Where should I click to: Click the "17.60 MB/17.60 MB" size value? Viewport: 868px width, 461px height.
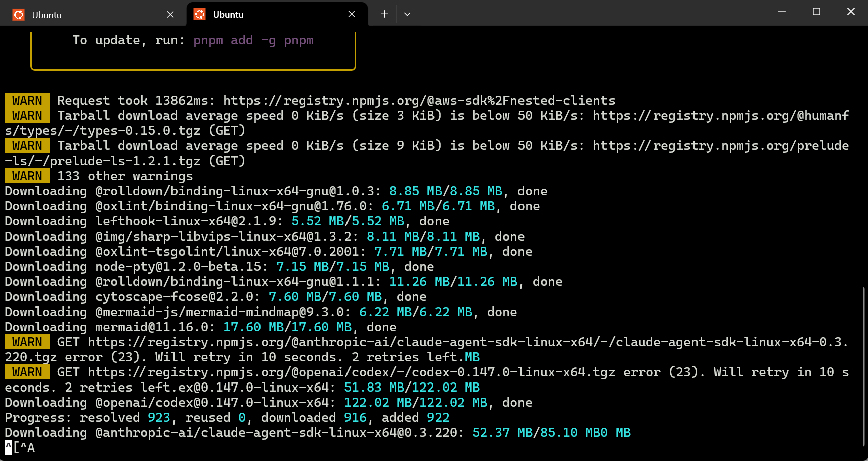coord(288,327)
